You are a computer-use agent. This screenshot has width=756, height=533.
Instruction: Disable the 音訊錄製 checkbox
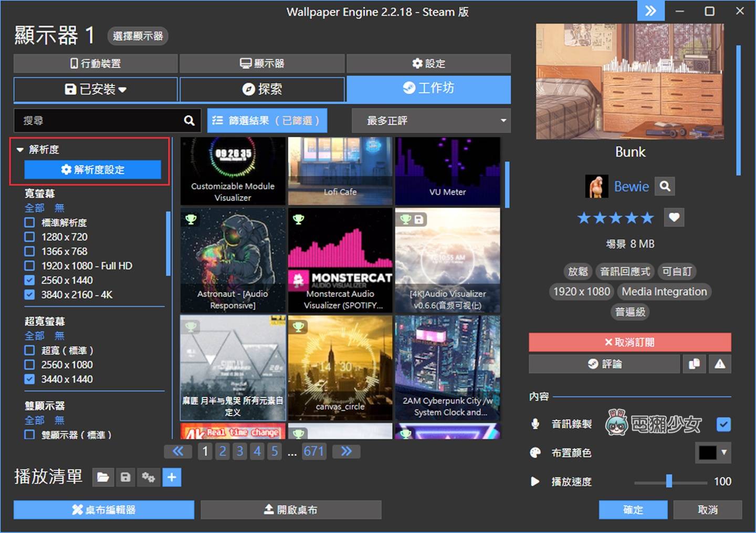[x=723, y=424]
